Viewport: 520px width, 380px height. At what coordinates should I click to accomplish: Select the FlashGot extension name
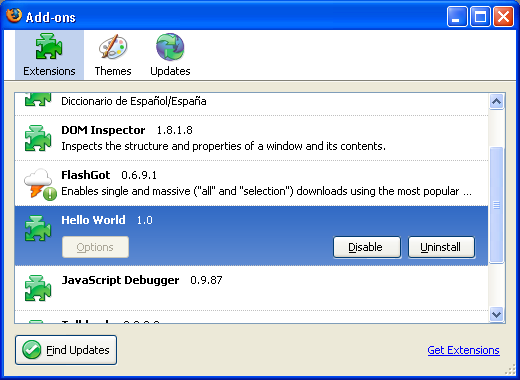click(86, 175)
